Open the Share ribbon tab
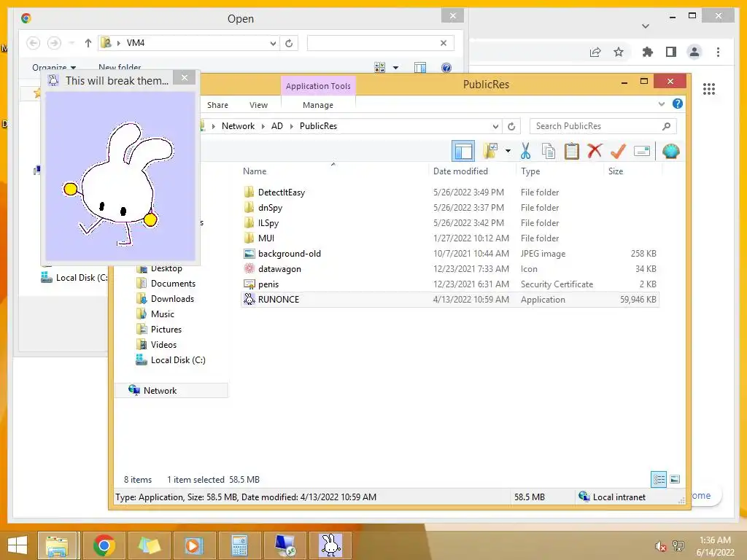The width and height of the screenshot is (747, 560). (x=217, y=105)
